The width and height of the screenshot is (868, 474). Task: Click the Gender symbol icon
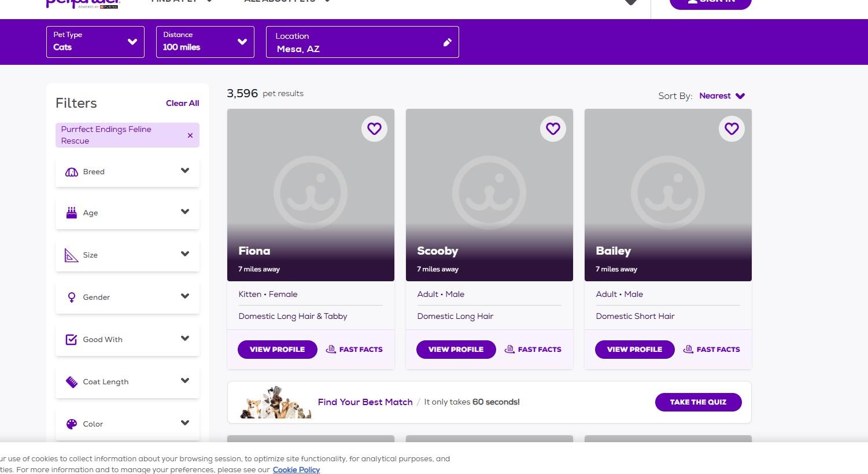(x=72, y=297)
